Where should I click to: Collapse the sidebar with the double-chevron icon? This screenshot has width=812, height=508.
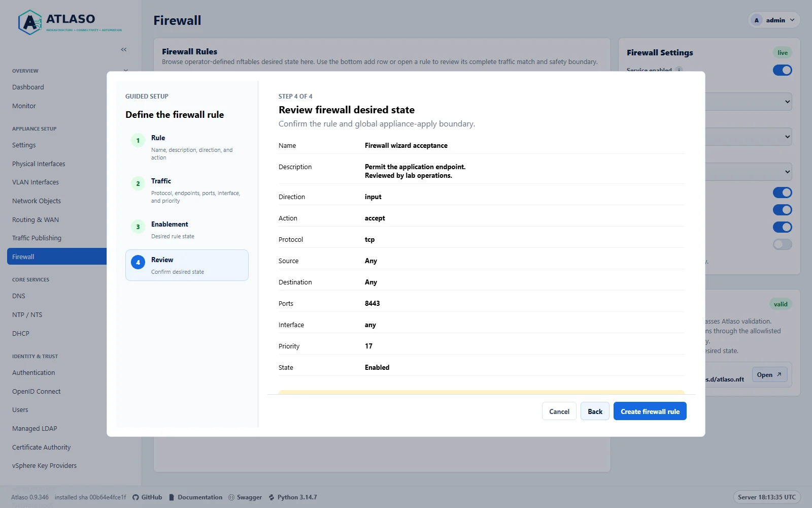coord(124,49)
